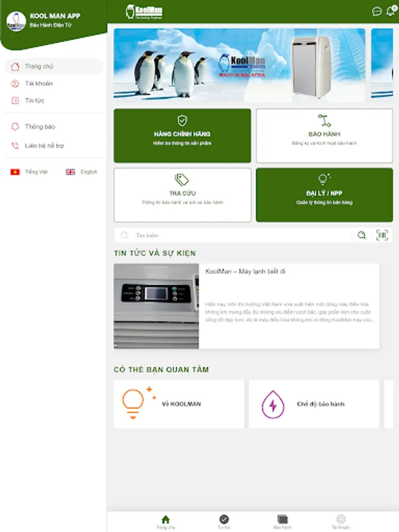
Task: Click the KOOL MAN APP title text
Action: 55,16
